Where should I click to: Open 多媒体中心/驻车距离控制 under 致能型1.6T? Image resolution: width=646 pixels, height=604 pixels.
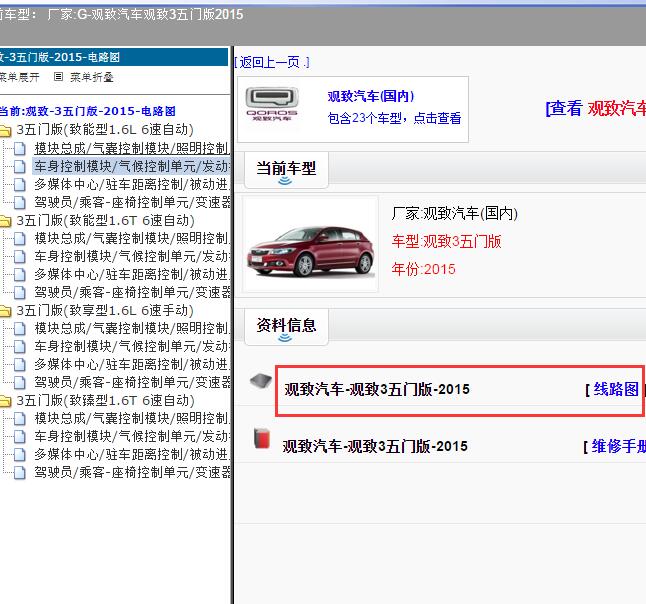click(x=132, y=274)
